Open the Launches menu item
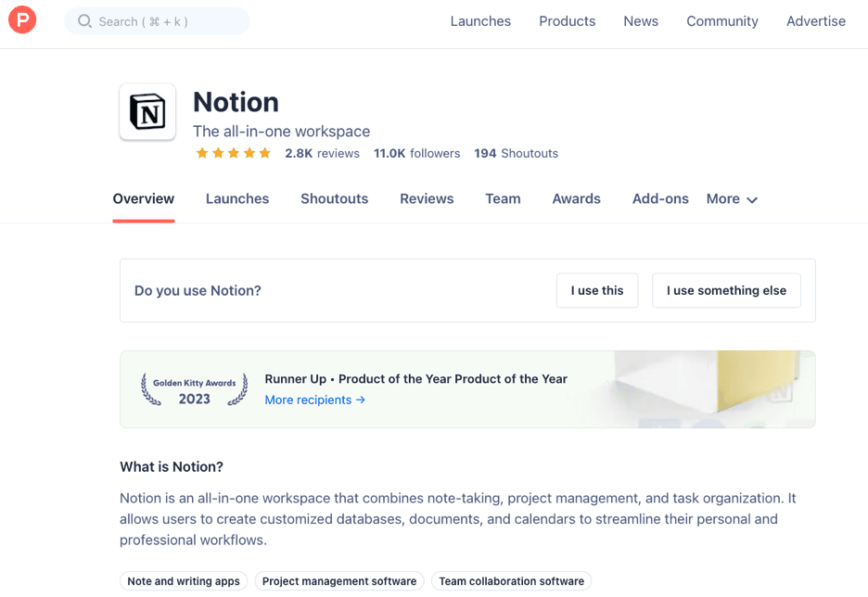868x597 pixels. pyautogui.click(x=480, y=20)
